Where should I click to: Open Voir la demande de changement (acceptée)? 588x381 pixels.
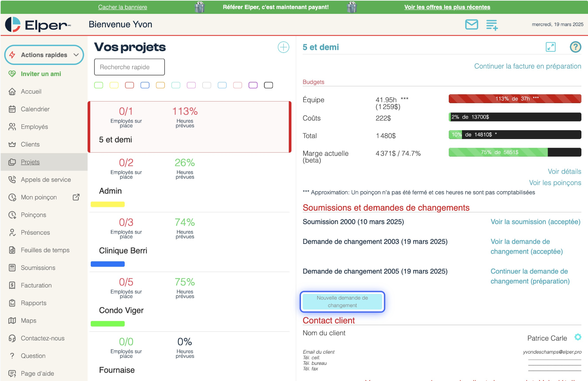527,247
